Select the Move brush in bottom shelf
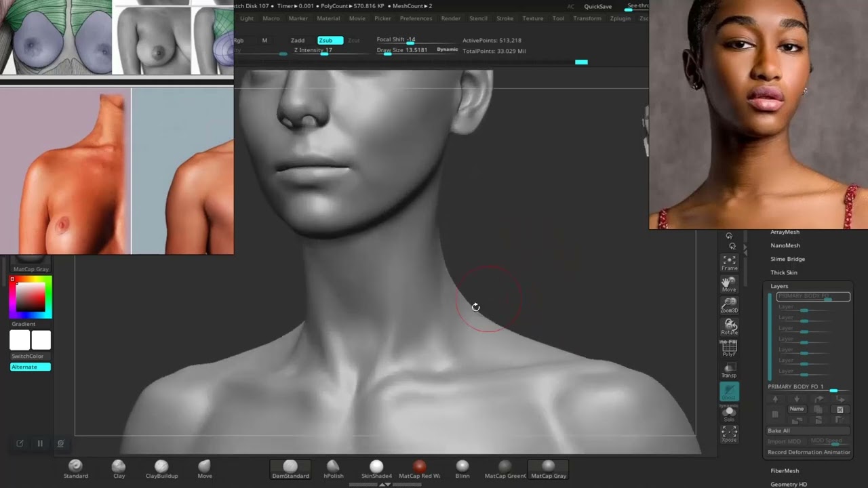868x488 pixels. click(x=205, y=469)
